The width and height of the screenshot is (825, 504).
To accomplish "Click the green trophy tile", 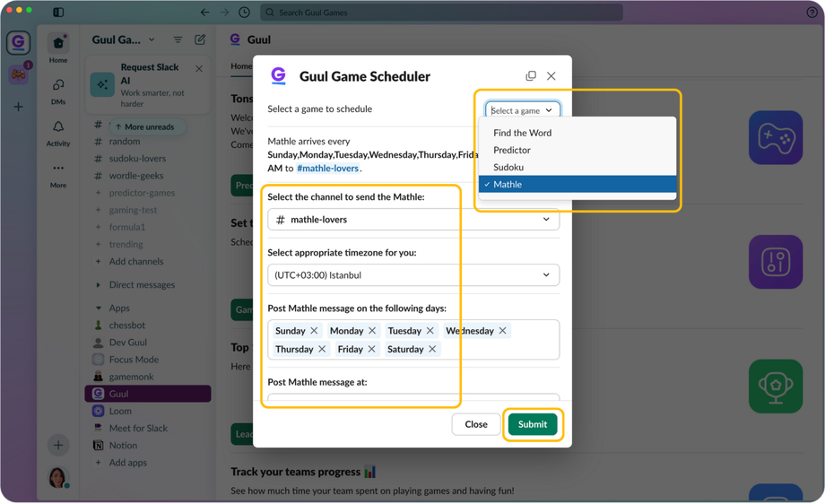I will pos(776,387).
